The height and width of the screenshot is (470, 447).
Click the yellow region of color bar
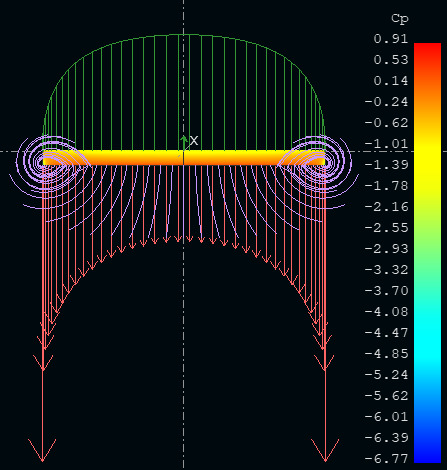tap(427, 160)
